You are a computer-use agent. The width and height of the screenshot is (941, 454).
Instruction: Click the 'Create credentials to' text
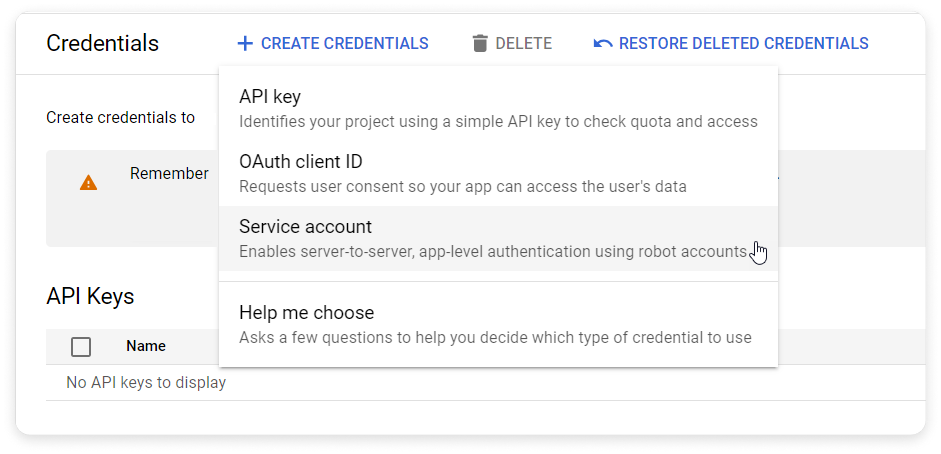[x=121, y=118]
